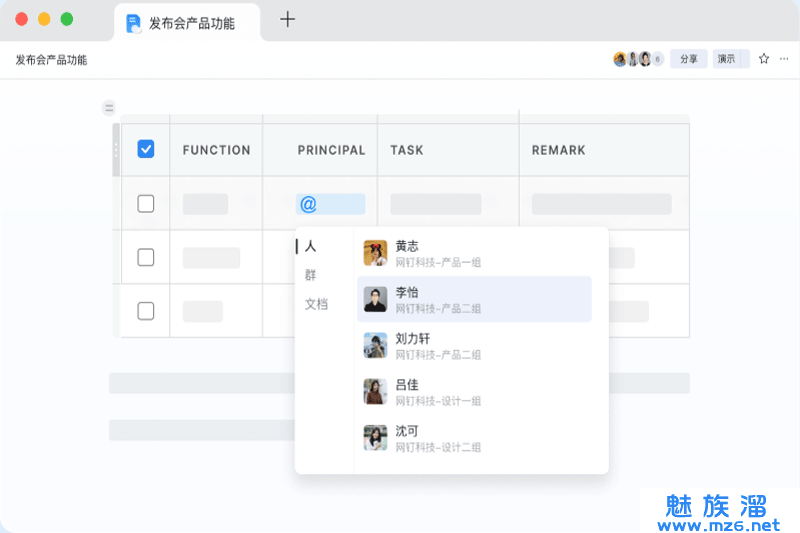Click the @ mention input field
The image size is (800, 533).
tap(330, 204)
